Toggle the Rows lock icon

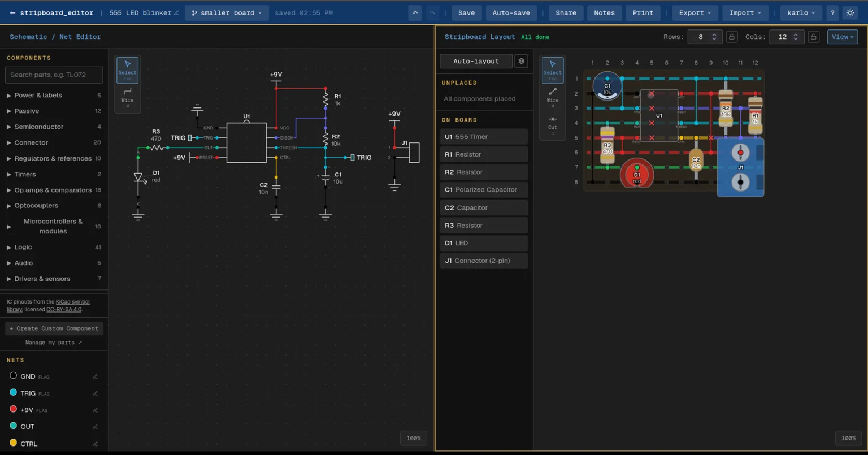732,37
